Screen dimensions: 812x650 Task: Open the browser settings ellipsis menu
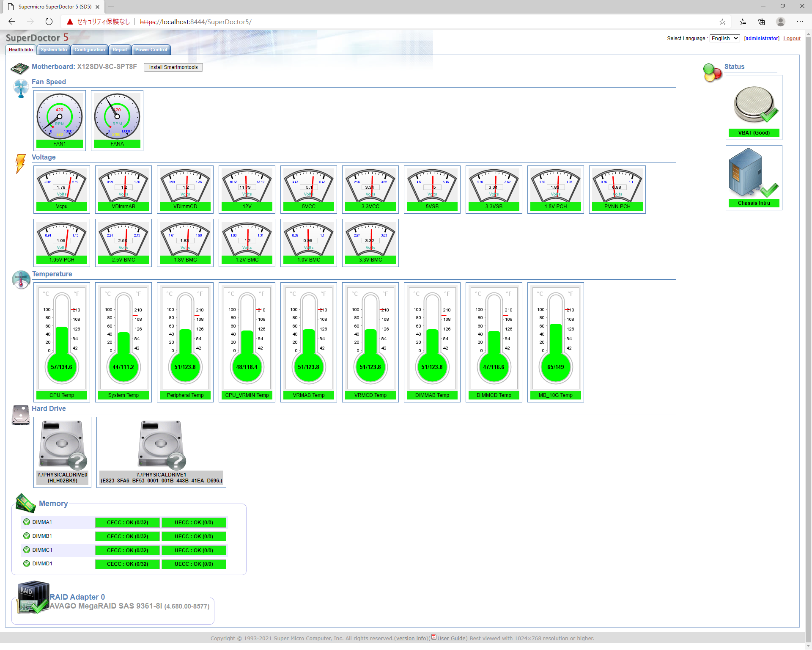click(x=800, y=22)
